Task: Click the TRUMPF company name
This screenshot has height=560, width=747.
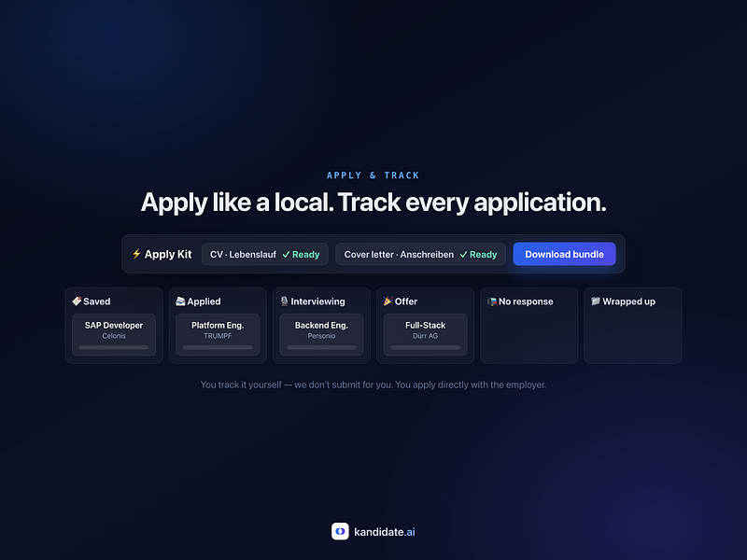Action: click(218, 336)
